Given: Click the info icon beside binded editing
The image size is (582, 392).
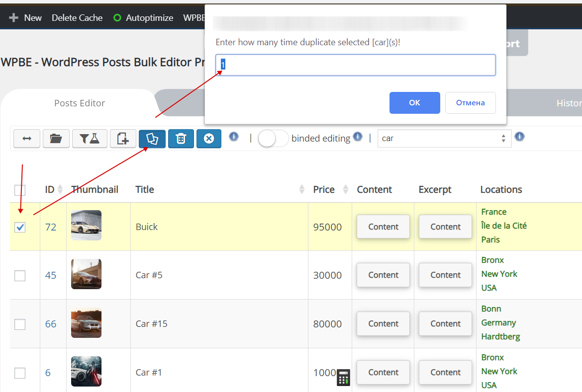Looking at the screenshot, I should 357,137.
